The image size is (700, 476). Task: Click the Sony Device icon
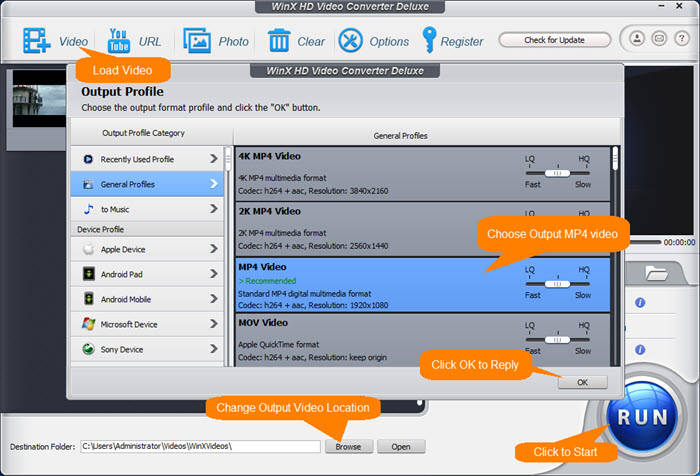88,349
